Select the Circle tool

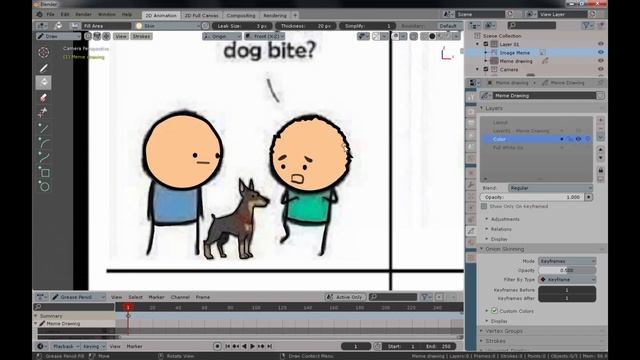click(44, 187)
